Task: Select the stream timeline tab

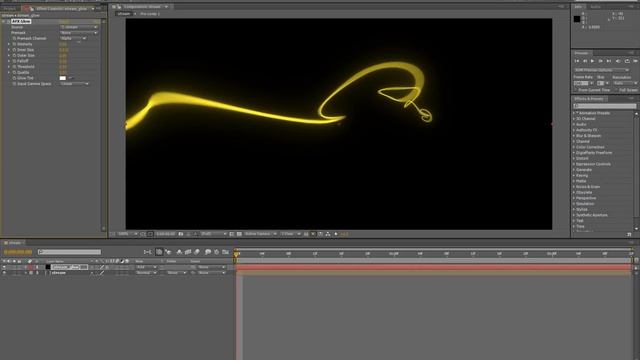Action: [15, 243]
